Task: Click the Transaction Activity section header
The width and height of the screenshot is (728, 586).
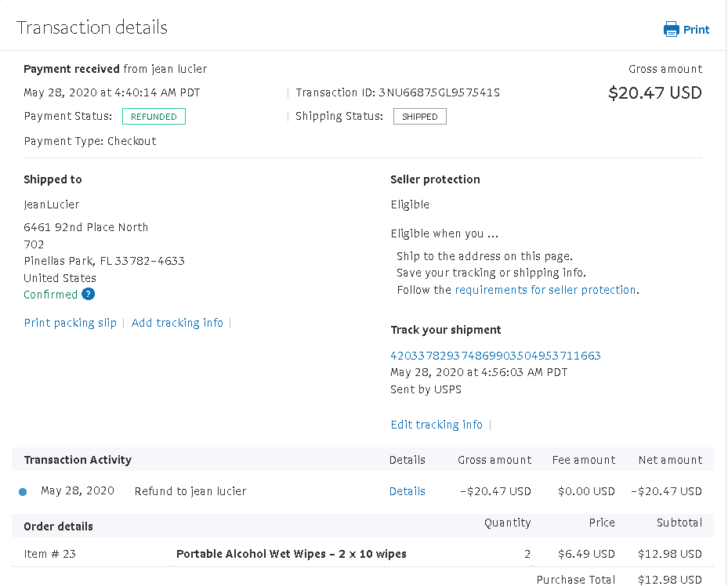Action: 78,460
